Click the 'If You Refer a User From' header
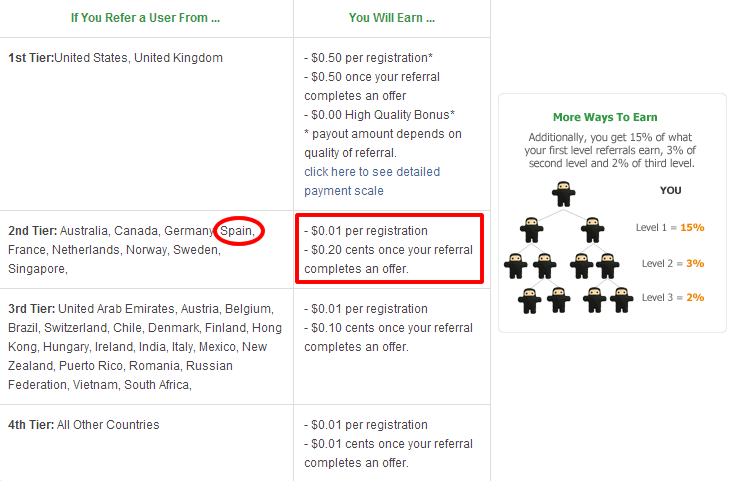This screenshot has width=731, height=481. [146, 18]
